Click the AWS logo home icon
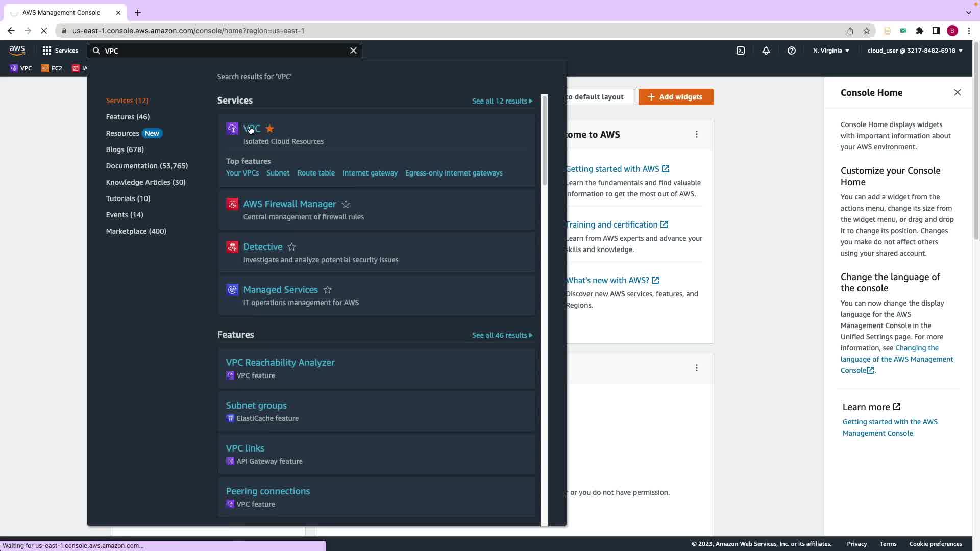Screen dimensions: 980x551 pos(17,50)
